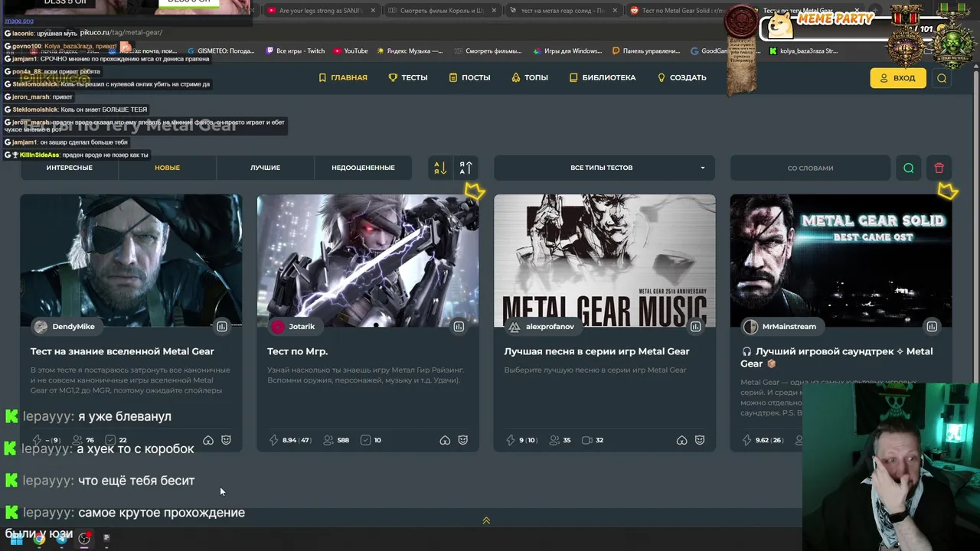Click the people icon beside 76 on DendyMike's card
Screen dimensions: 980x551
tap(77, 440)
